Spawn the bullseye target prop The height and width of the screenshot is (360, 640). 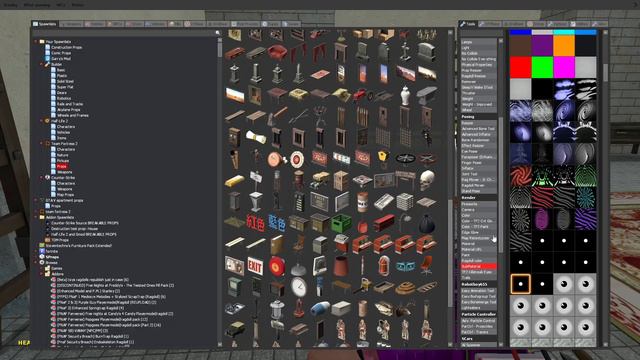point(298,159)
